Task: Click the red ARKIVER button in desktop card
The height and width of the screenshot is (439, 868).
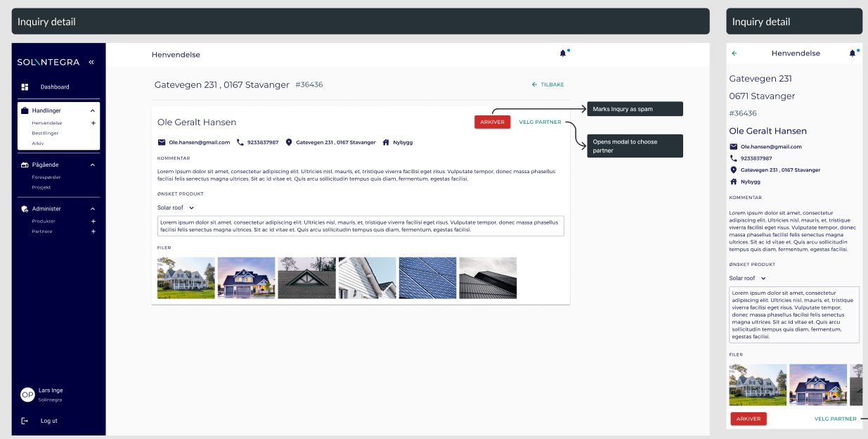Action: pyautogui.click(x=492, y=122)
